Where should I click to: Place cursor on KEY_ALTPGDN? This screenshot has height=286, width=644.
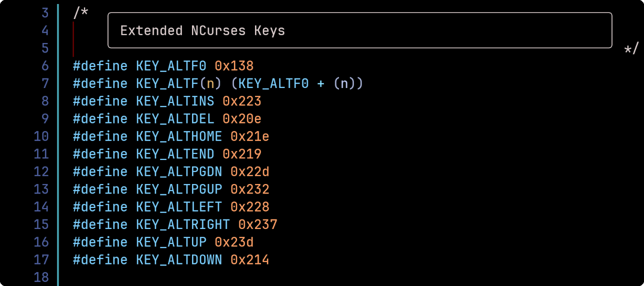[x=179, y=171]
